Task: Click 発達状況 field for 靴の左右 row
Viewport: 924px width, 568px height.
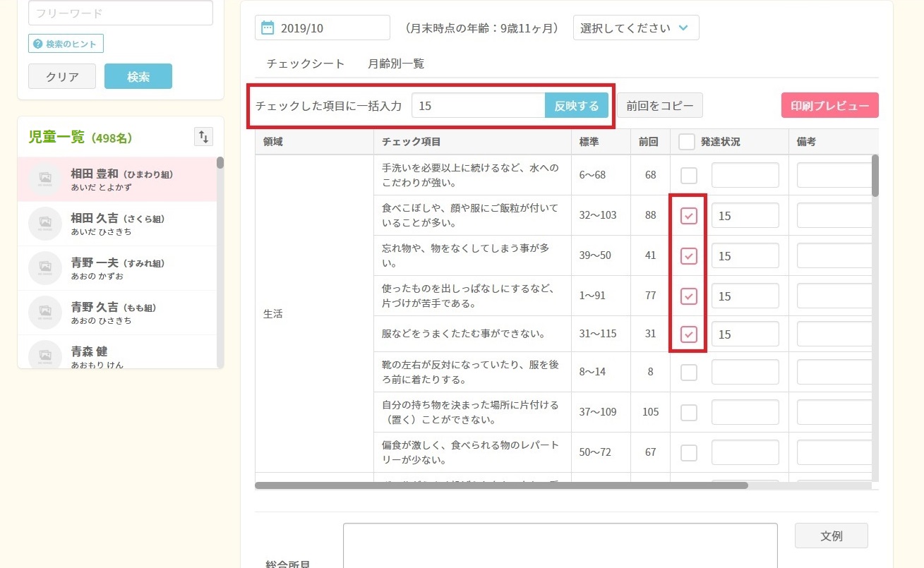Action: click(745, 372)
